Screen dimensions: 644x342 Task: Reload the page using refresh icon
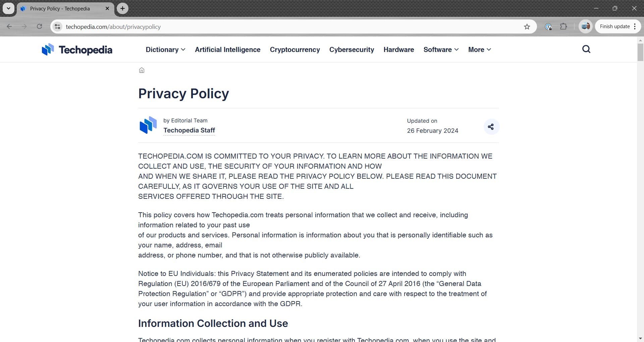coord(39,26)
